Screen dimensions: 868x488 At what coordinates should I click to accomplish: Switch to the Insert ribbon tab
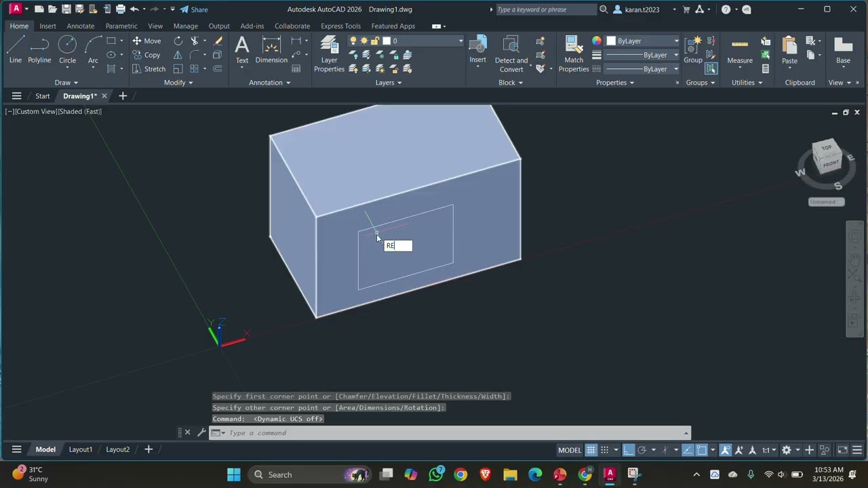tap(47, 26)
